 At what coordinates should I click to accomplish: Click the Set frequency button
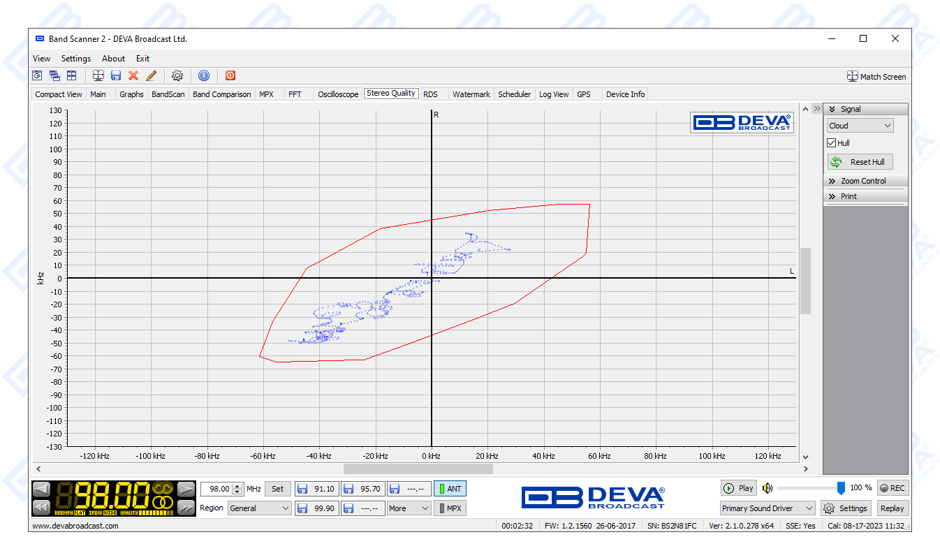(x=277, y=489)
